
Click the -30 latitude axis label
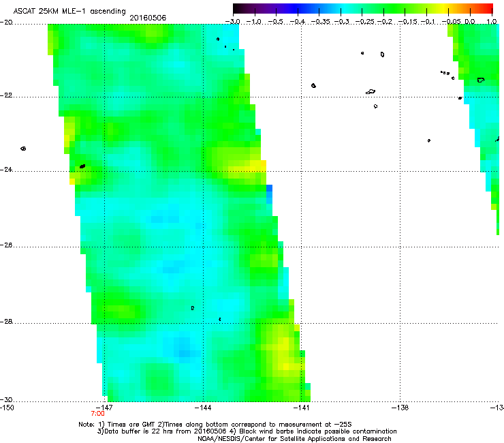click(x=6, y=399)
